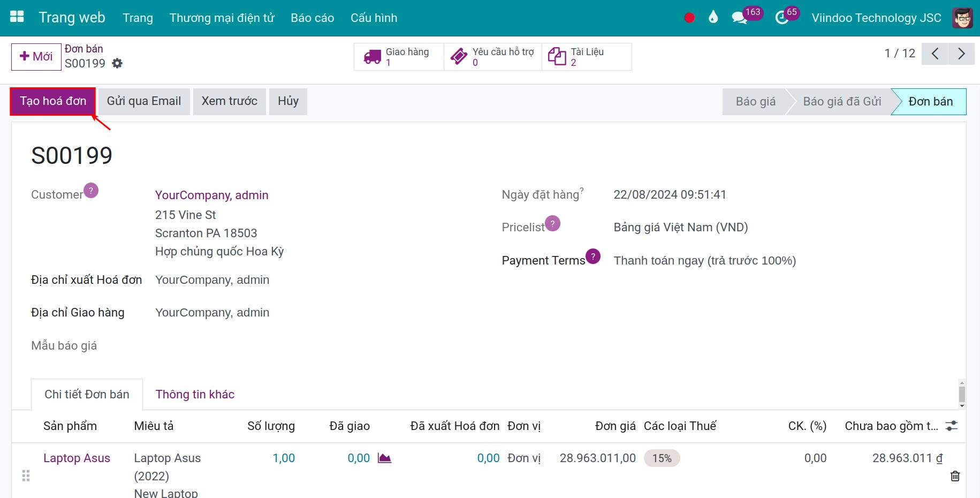
Task: Open Cấu hình menu
Action: click(x=374, y=18)
